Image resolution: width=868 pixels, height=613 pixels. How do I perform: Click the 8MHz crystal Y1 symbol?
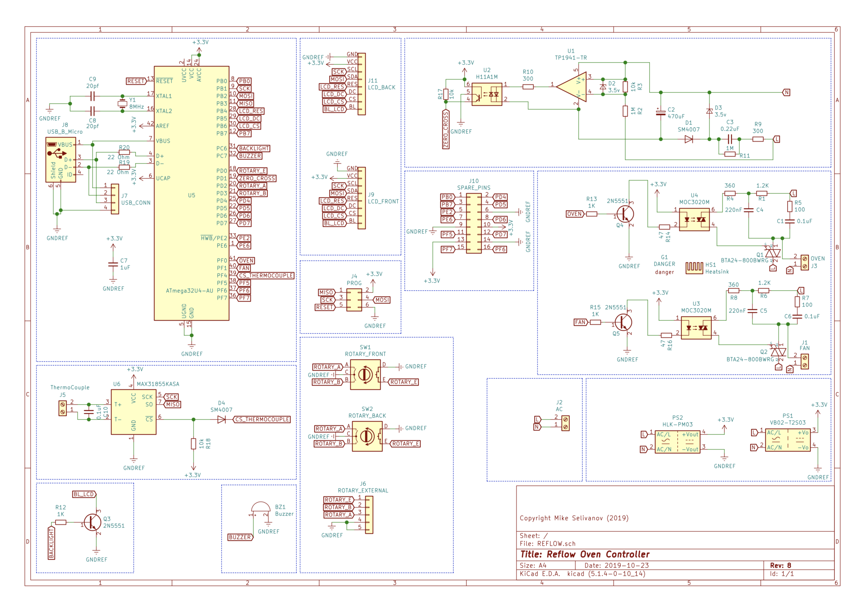point(122,104)
